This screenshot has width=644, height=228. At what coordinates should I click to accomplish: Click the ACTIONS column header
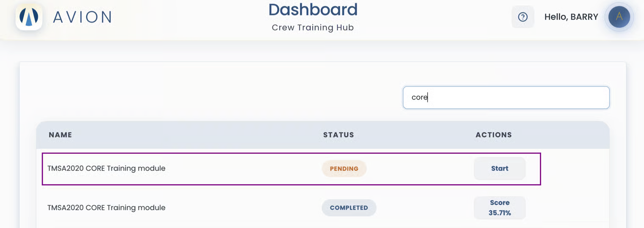(x=494, y=135)
